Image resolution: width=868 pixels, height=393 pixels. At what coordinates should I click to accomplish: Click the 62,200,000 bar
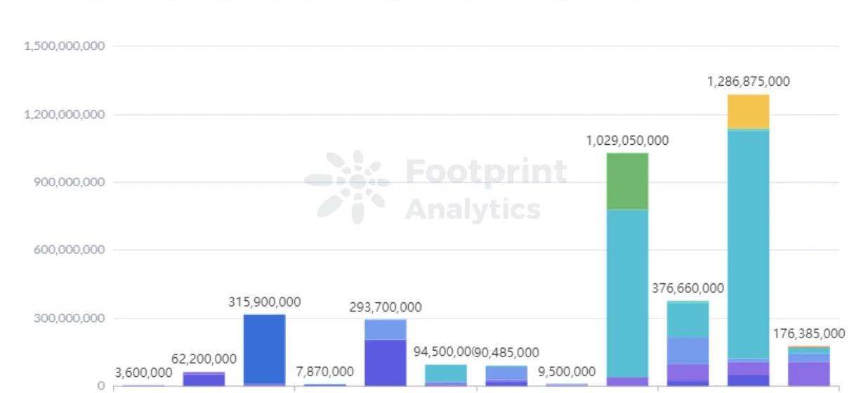coord(204,380)
